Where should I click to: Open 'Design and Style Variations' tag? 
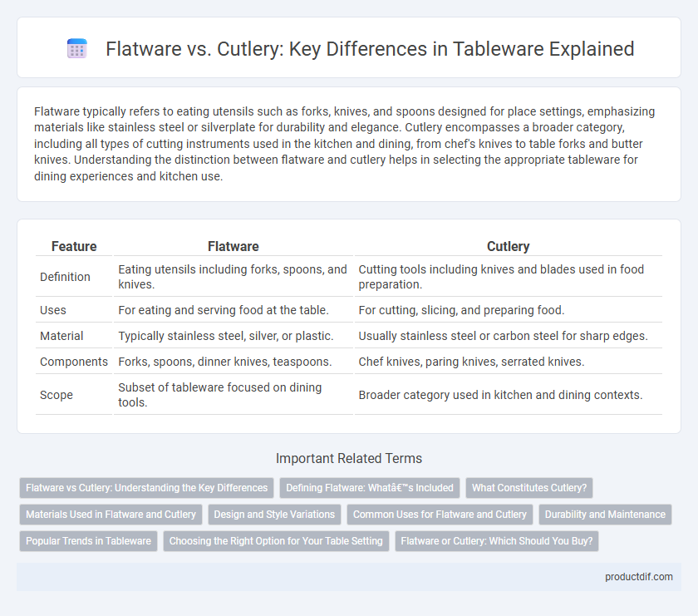point(274,515)
